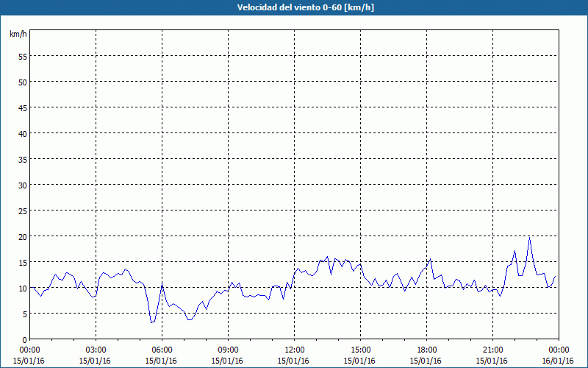Click the 03:00 time axis label

(96, 350)
